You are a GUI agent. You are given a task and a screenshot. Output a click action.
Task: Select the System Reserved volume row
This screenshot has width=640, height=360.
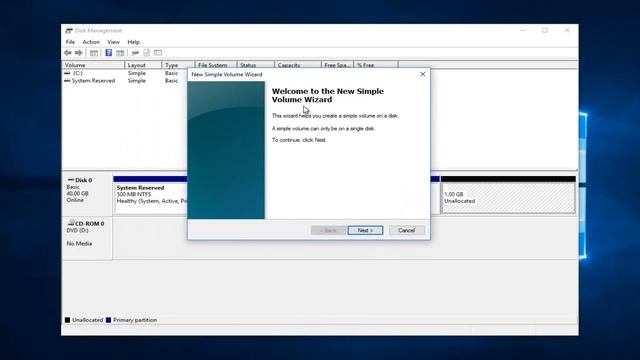point(125,81)
